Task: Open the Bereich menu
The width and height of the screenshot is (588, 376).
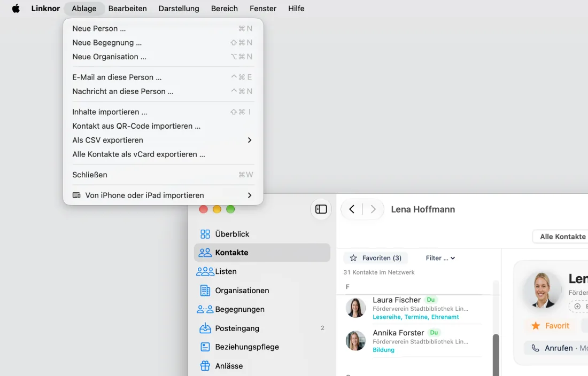Action: 225,8
